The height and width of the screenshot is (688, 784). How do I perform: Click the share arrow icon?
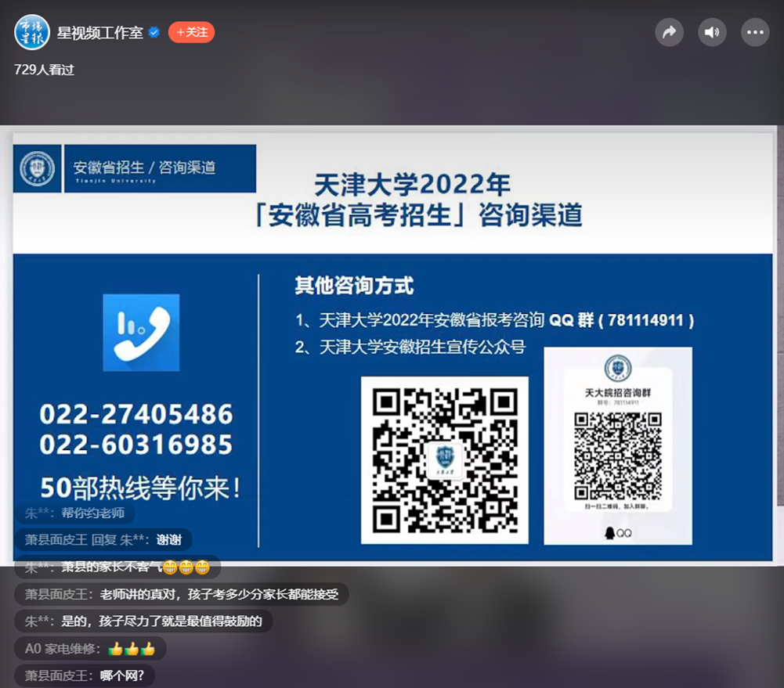669,32
